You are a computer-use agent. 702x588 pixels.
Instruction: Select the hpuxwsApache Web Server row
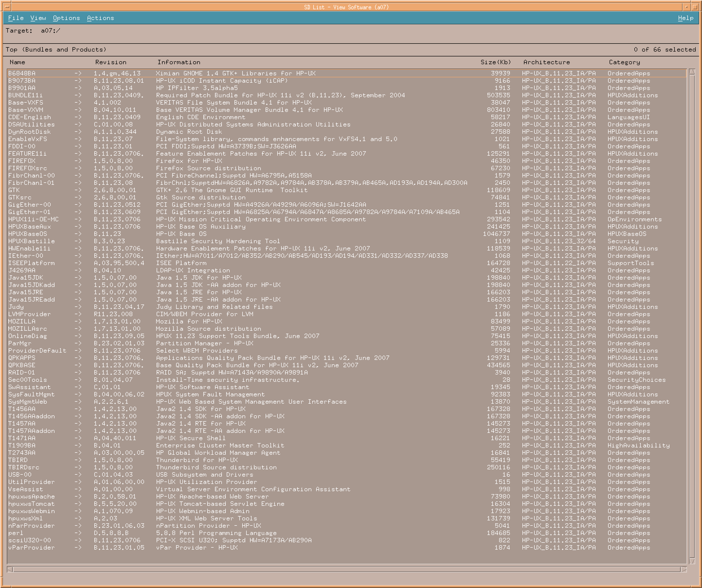click(212, 496)
